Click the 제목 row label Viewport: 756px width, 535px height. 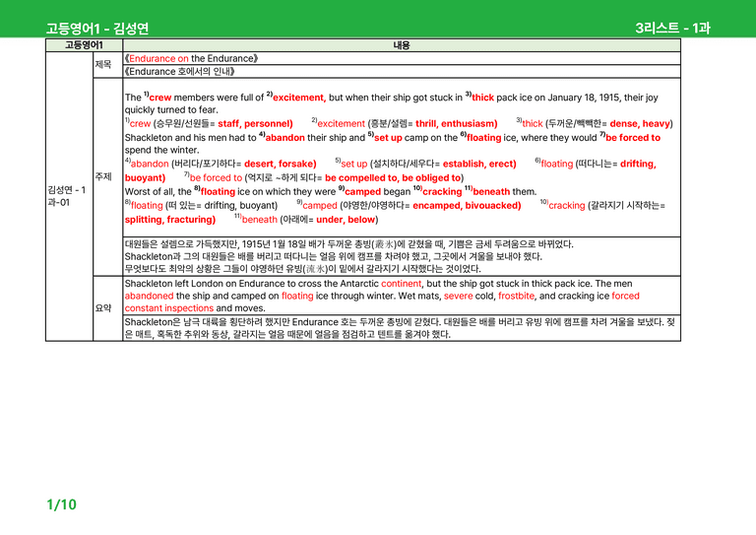click(x=103, y=64)
